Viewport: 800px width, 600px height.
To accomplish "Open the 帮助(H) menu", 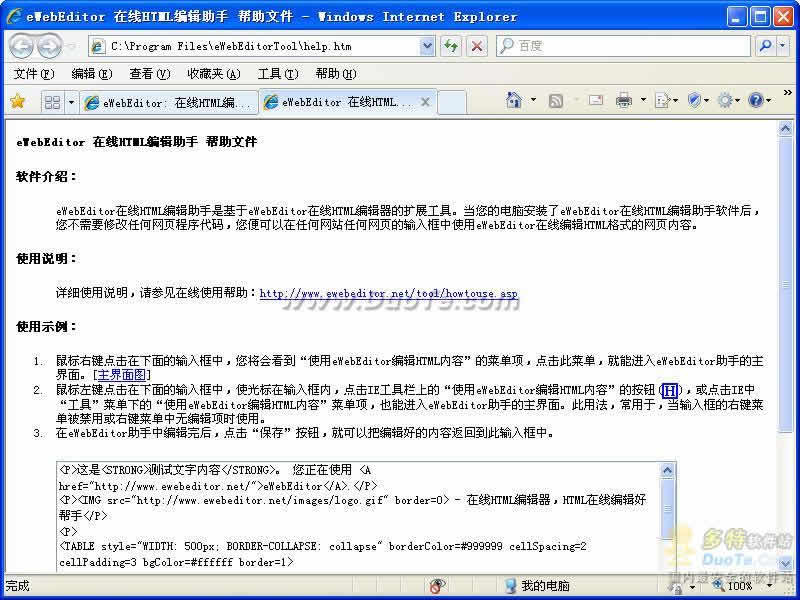I will coord(336,74).
